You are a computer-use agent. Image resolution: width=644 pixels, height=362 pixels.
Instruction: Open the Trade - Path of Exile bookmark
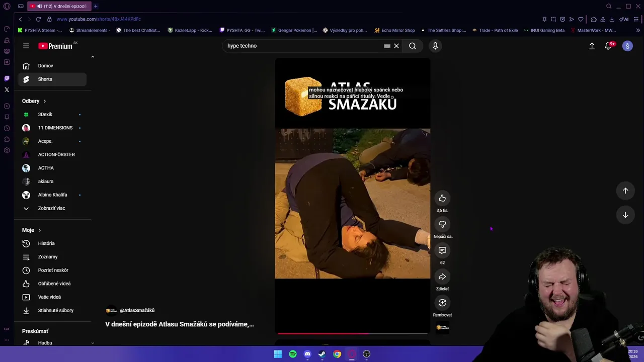495,30
